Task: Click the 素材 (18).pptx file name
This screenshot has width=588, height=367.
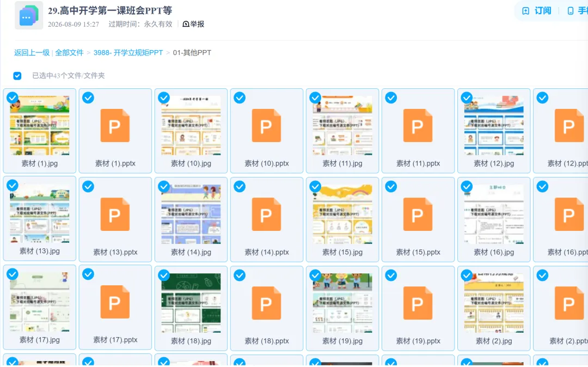Action: tap(266, 341)
